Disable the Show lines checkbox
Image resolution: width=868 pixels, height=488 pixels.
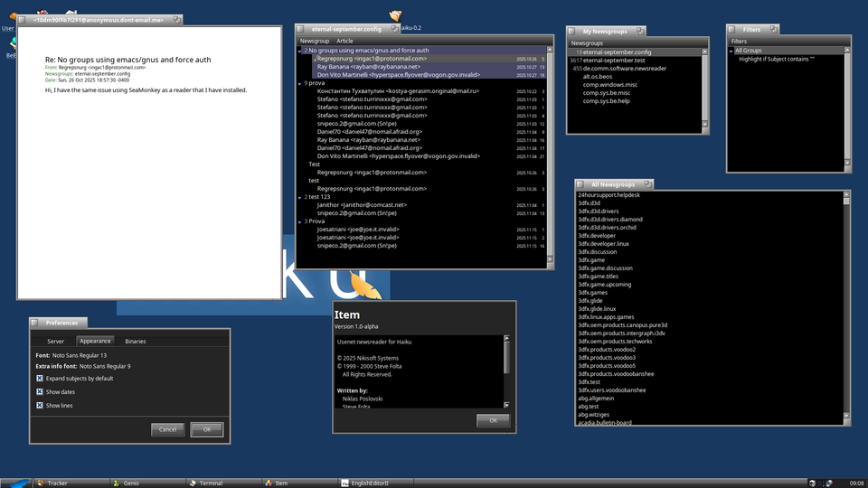coord(40,406)
